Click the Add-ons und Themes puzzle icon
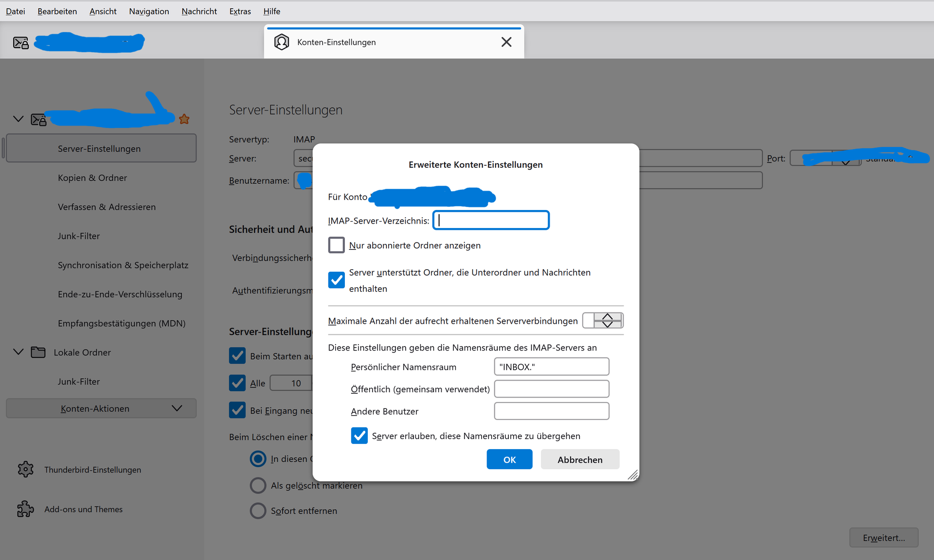 (x=25, y=509)
